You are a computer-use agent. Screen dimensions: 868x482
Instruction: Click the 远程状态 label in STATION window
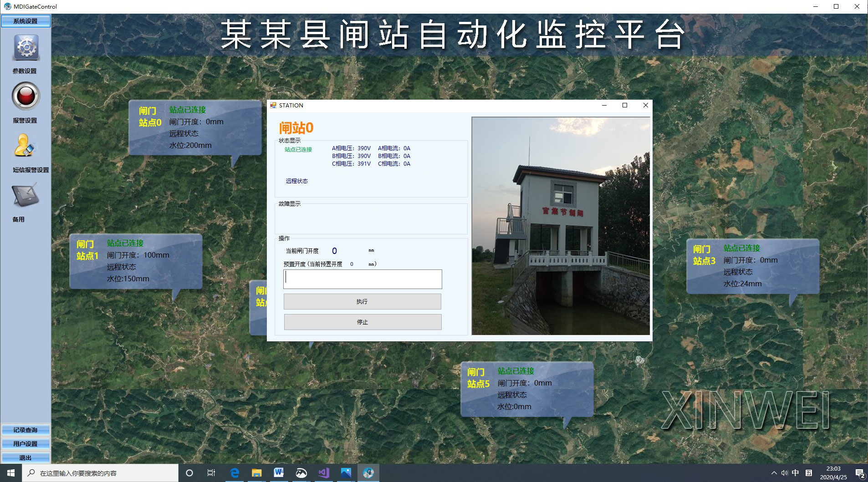(297, 181)
